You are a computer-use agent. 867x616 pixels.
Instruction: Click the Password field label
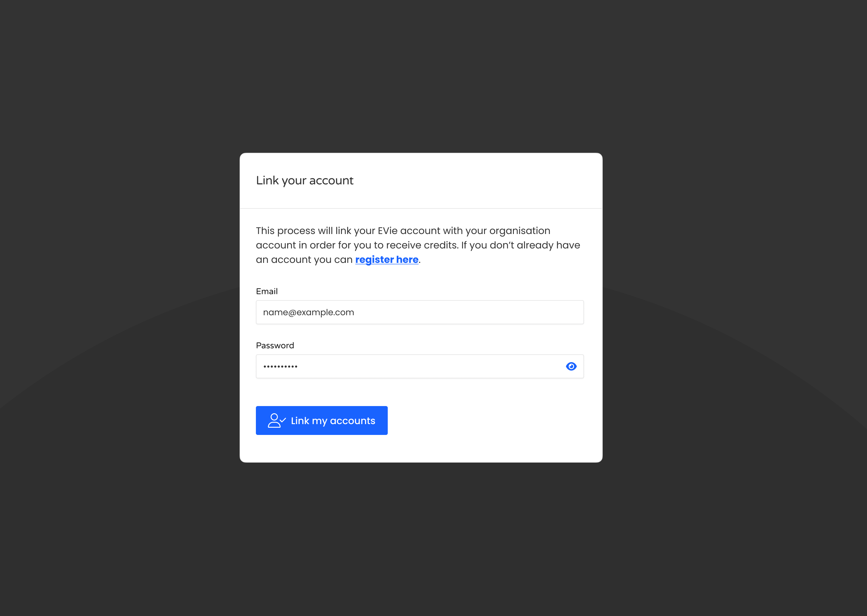coord(275,346)
